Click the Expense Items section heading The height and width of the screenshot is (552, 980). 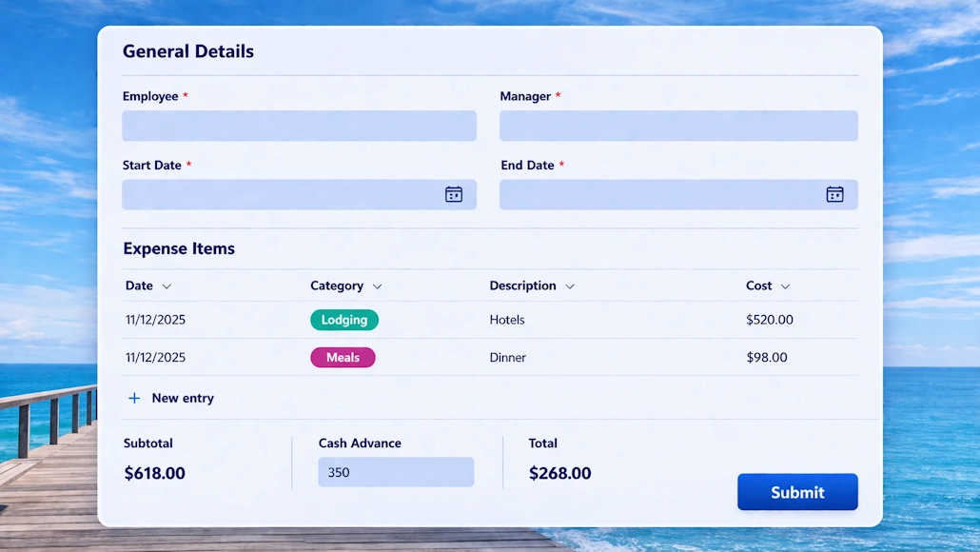179,248
